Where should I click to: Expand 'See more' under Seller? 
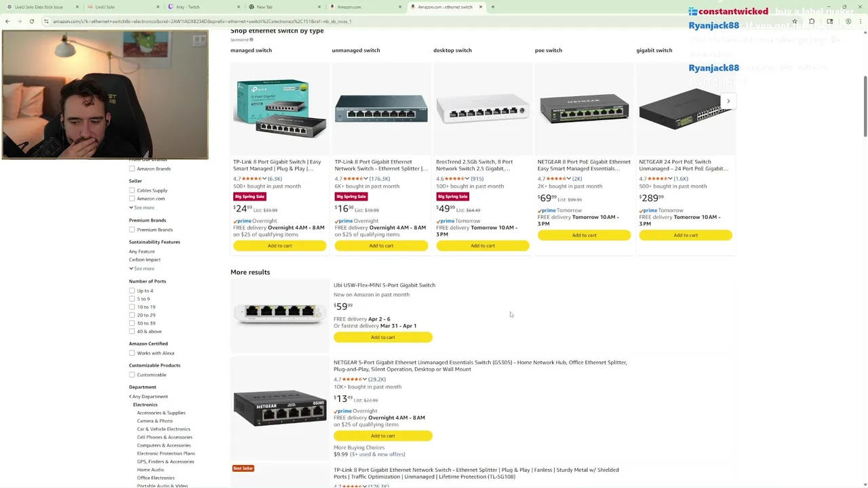point(142,207)
